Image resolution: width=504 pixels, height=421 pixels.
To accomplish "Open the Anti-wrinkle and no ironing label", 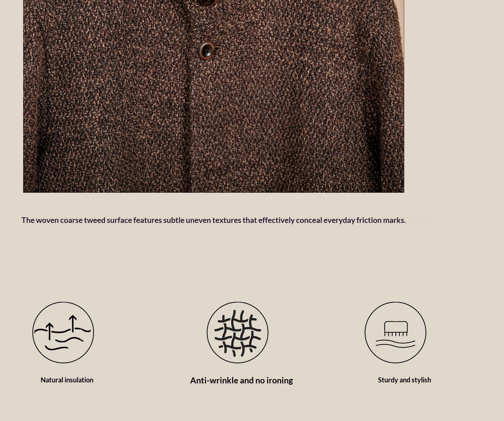I will coord(242,380).
